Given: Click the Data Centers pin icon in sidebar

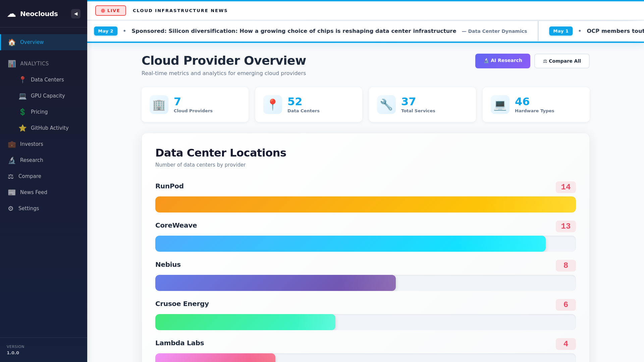Looking at the screenshot, I should pyautogui.click(x=22, y=80).
